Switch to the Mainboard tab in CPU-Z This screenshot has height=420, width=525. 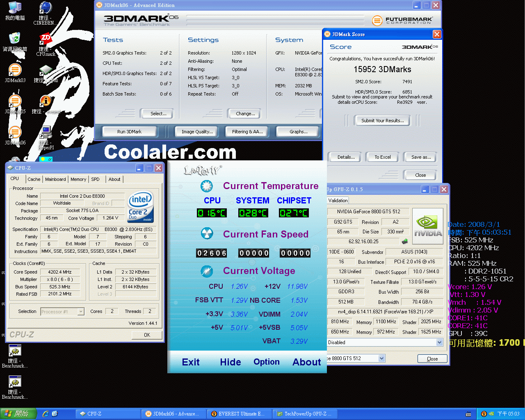[x=55, y=179]
